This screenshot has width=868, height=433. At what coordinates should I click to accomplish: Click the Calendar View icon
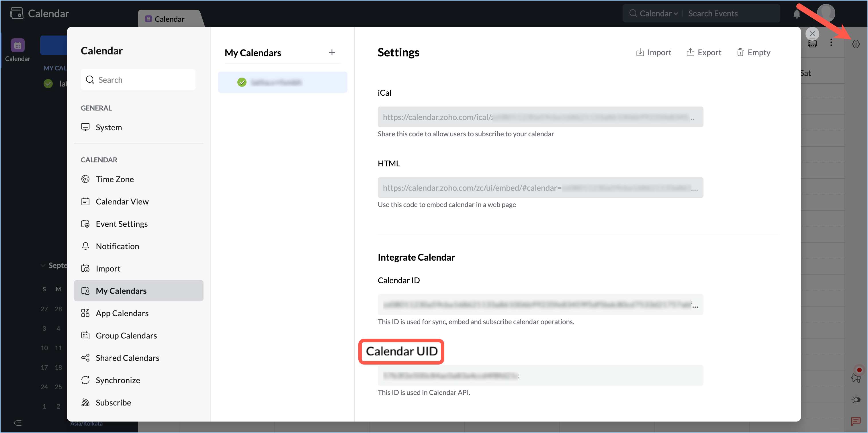tap(85, 201)
